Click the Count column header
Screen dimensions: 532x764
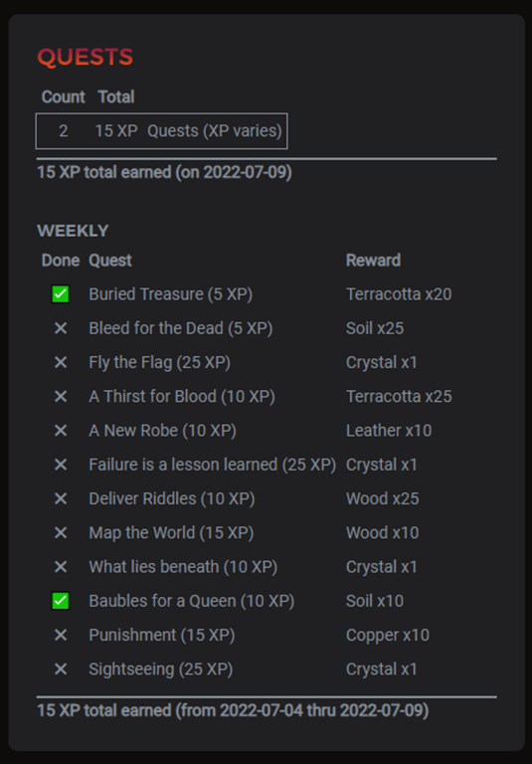64,96
